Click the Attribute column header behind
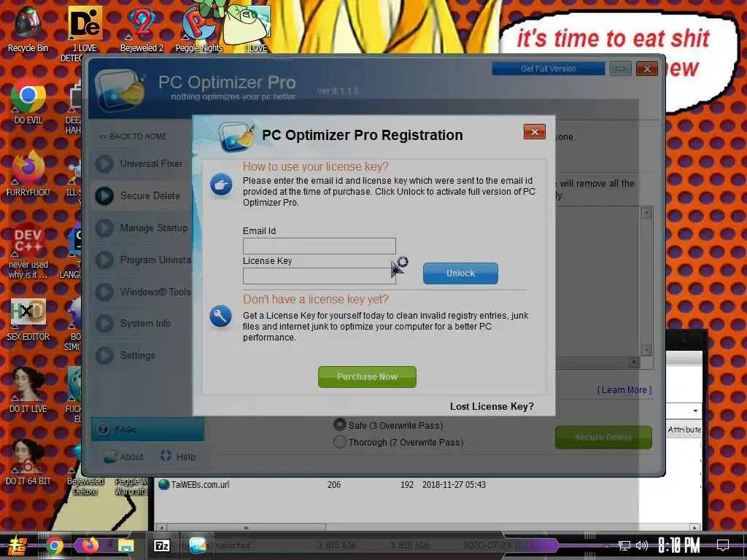 (x=684, y=429)
